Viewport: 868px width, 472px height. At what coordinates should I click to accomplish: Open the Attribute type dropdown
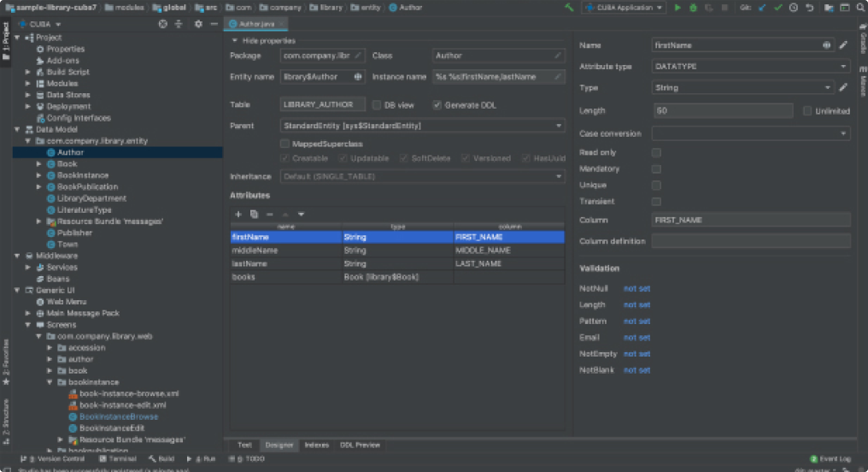751,66
